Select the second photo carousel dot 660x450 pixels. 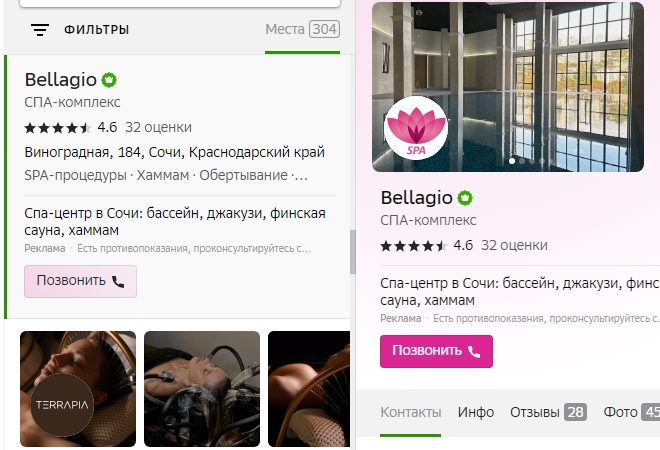click(522, 161)
